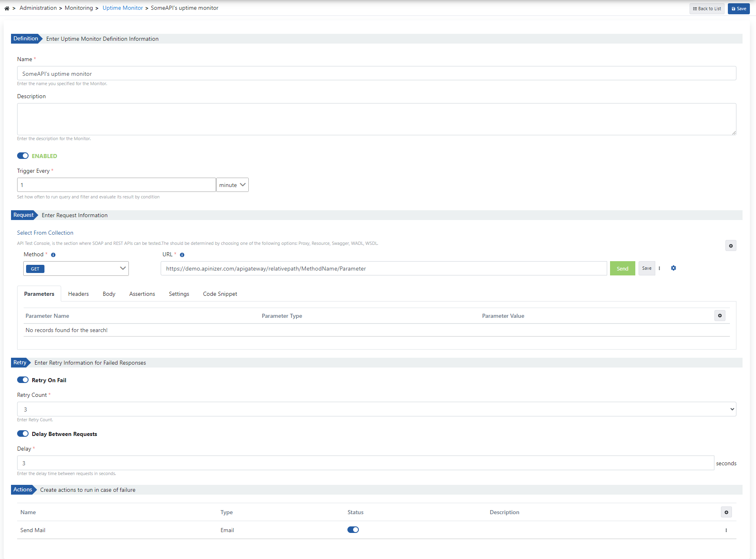Click the info icon beside URL field
The width and height of the screenshot is (756, 559).
tap(182, 255)
